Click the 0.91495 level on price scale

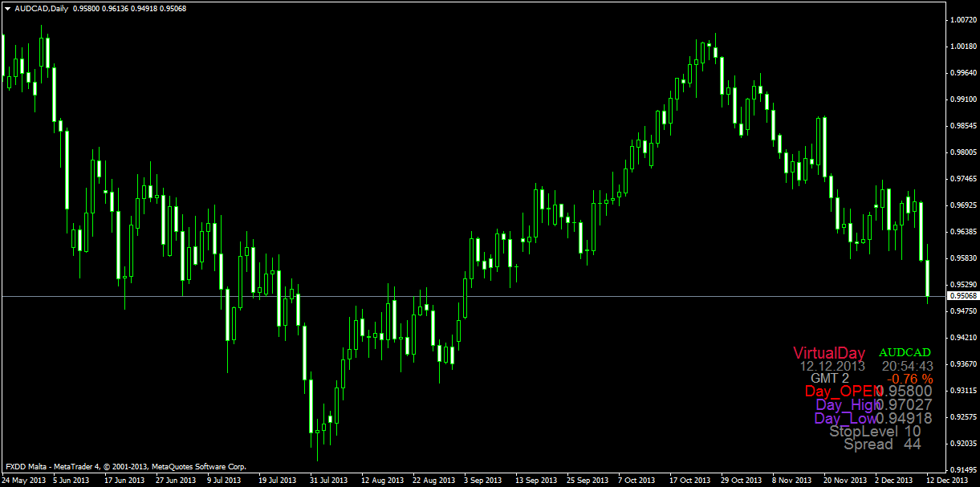(x=962, y=469)
